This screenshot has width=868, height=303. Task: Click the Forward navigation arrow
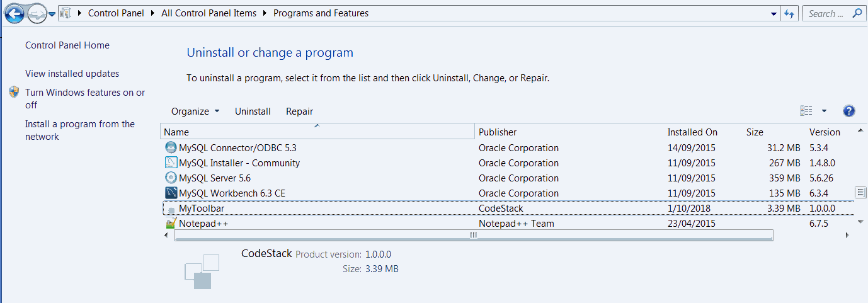(37, 13)
